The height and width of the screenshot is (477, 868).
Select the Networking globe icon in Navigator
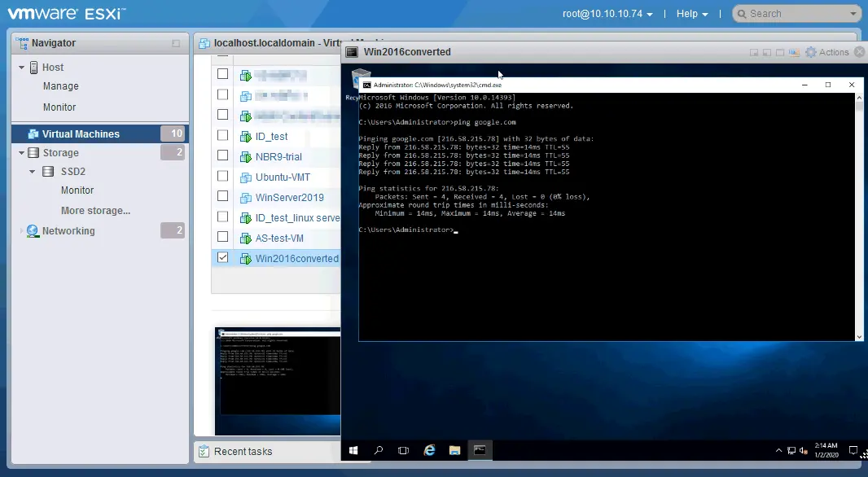(x=33, y=230)
